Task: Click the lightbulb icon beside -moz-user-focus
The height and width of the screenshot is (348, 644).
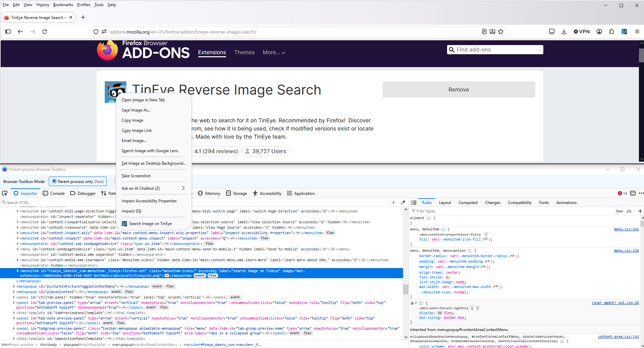Action: point(472,308)
